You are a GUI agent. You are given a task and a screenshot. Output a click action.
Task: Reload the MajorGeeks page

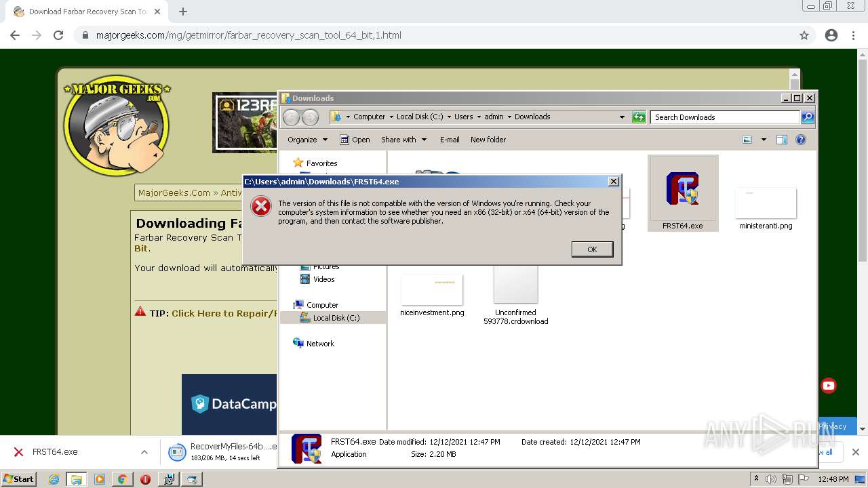pyautogui.click(x=58, y=35)
